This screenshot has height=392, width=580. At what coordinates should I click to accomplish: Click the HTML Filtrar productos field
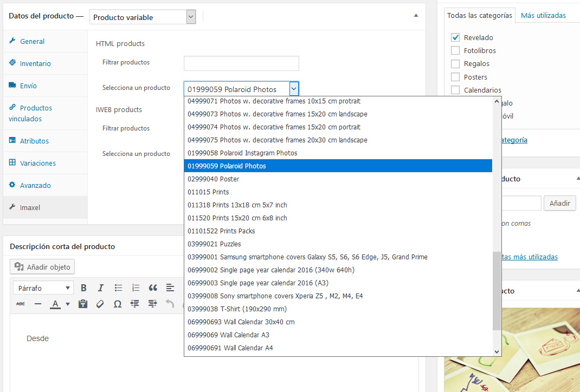(x=241, y=63)
